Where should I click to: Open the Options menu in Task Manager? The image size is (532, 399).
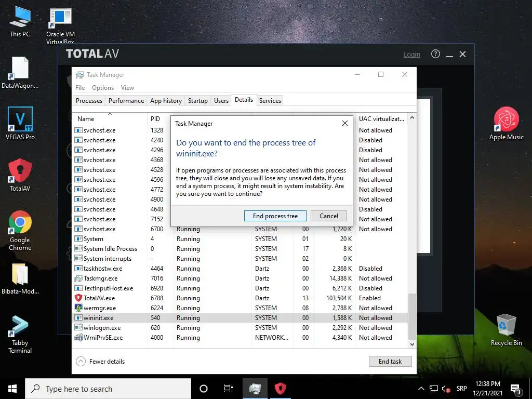tap(103, 87)
